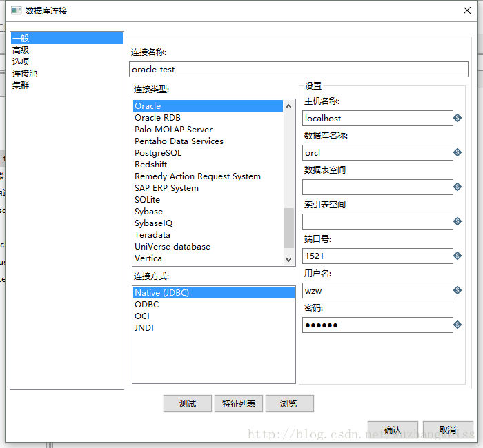Click the connection name field oracle_test

click(299, 69)
